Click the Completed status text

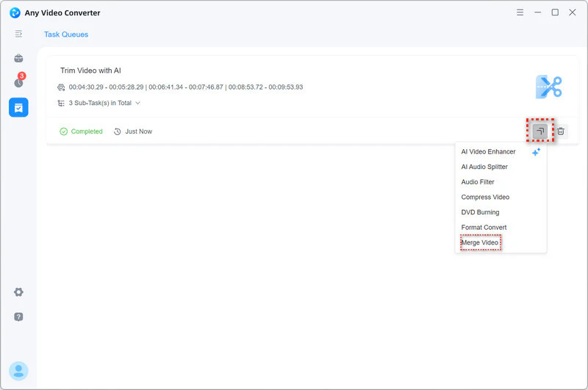pos(87,131)
